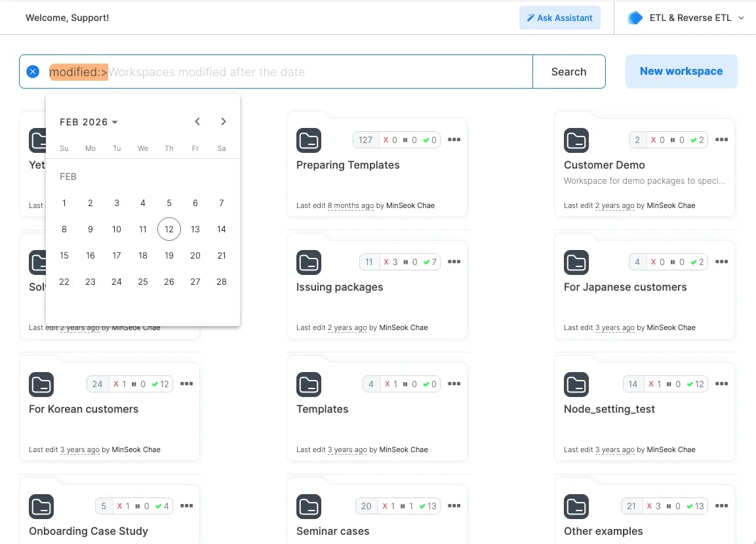This screenshot has height=544, width=756.
Task: Open more options for For Japanese customers
Action: click(722, 262)
